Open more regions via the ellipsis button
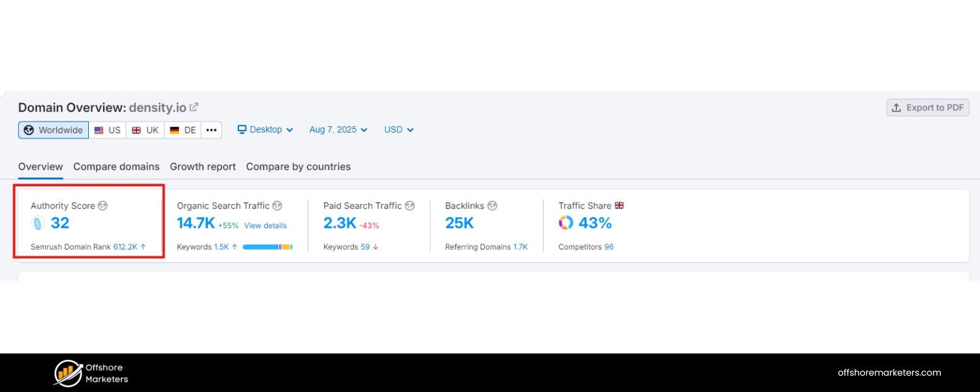The image size is (980, 392). click(211, 129)
